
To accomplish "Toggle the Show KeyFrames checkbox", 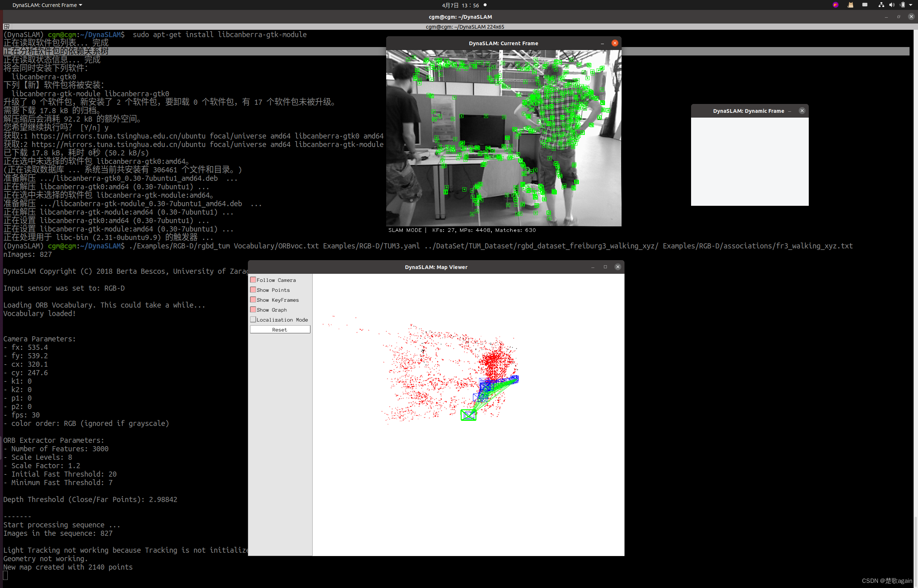I will click(x=253, y=300).
